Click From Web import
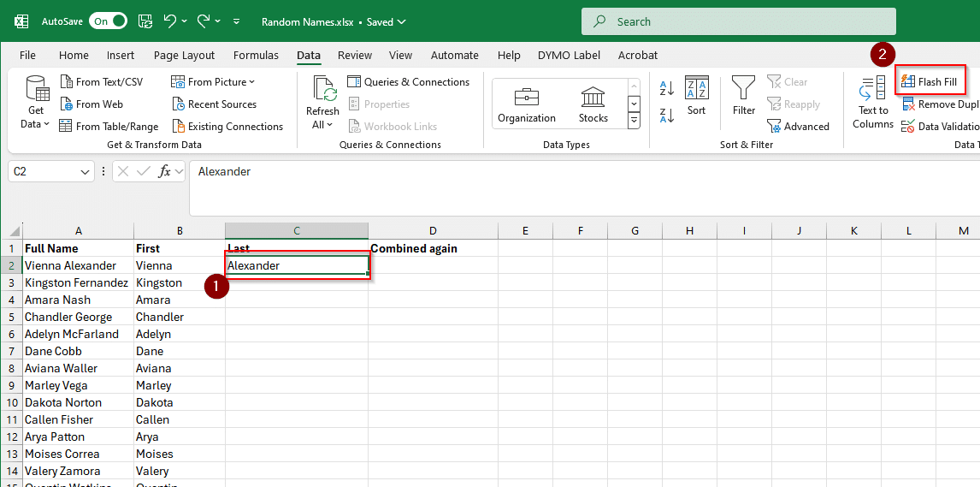980x487 pixels. 92,104
